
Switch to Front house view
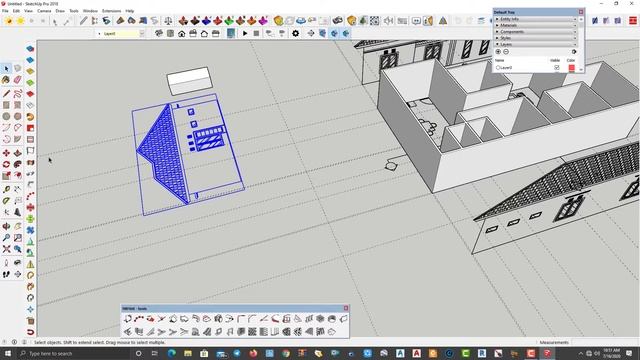182,33
